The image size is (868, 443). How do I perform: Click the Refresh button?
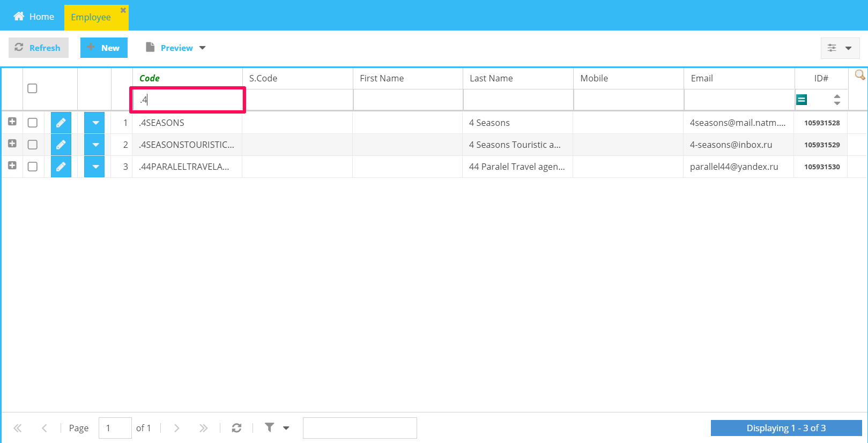click(38, 48)
